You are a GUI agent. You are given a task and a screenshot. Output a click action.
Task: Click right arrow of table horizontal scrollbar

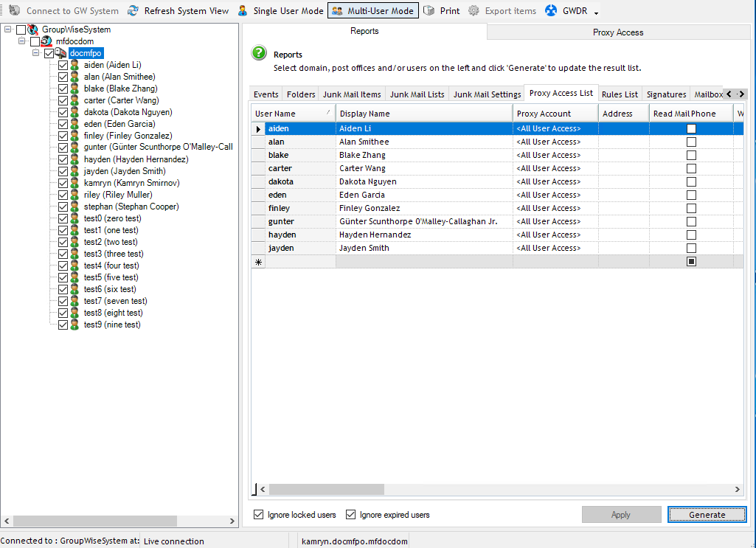coord(738,489)
